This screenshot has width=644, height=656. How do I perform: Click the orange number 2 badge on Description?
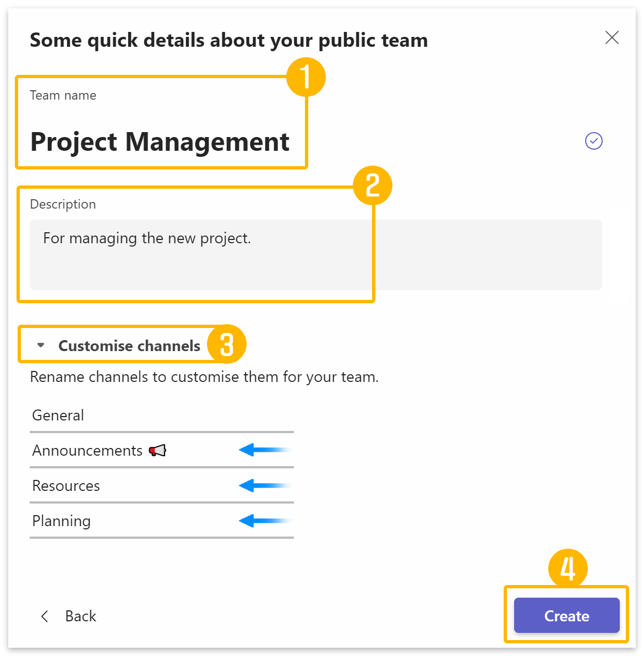[x=373, y=185]
